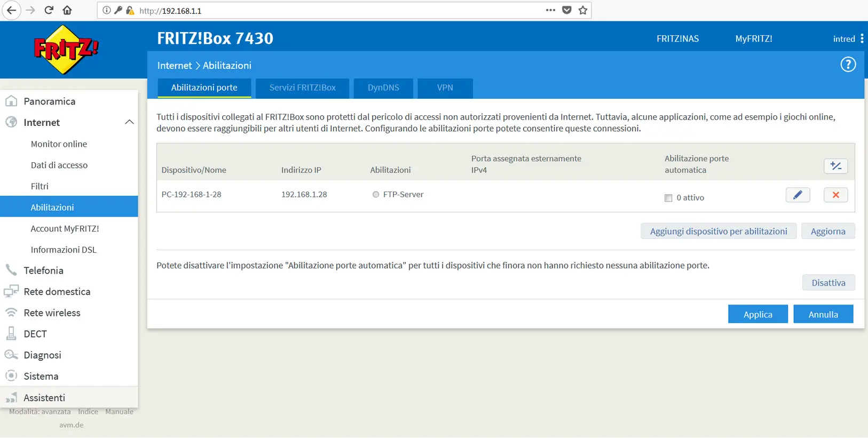
Task: Open Filtri in the sidebar
Action: pyautogui.click(x=40, y=186)
